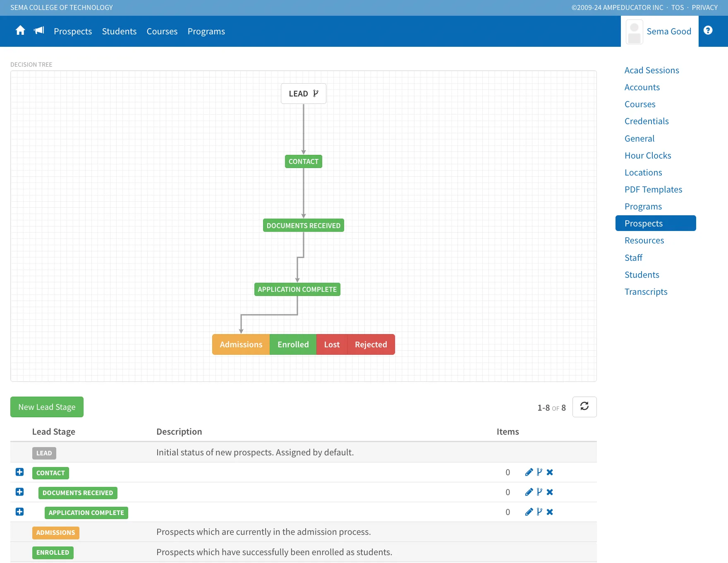728x563 pixels.
Task: Click the Description column header
Action: 179,432
